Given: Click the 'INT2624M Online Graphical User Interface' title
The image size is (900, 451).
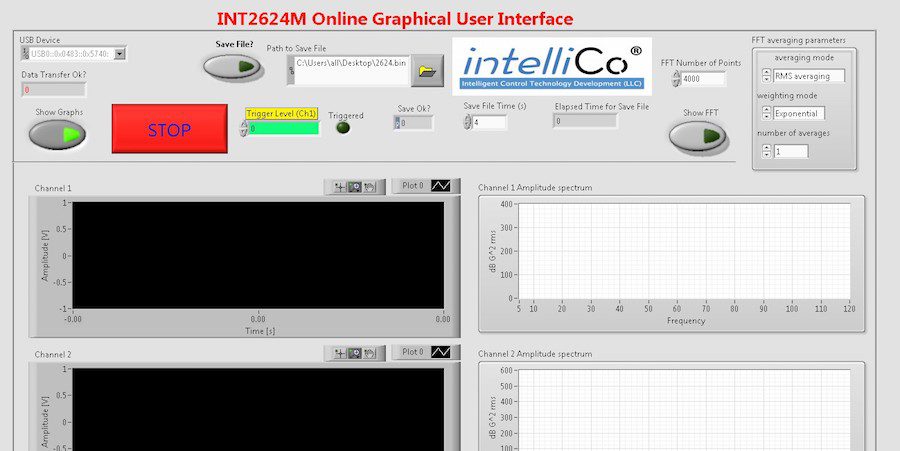Looking at the screenshot, I should 395,18.
